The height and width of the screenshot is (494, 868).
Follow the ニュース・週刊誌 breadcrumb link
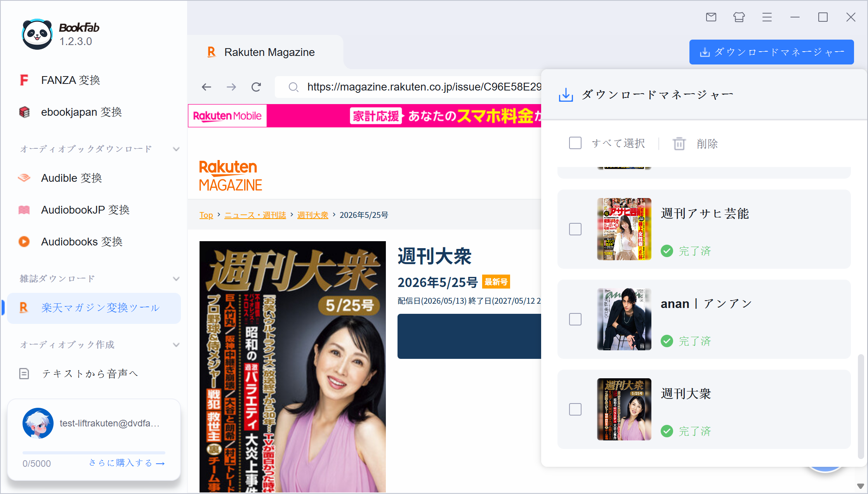pyautogui.click(x=255, y=215)
